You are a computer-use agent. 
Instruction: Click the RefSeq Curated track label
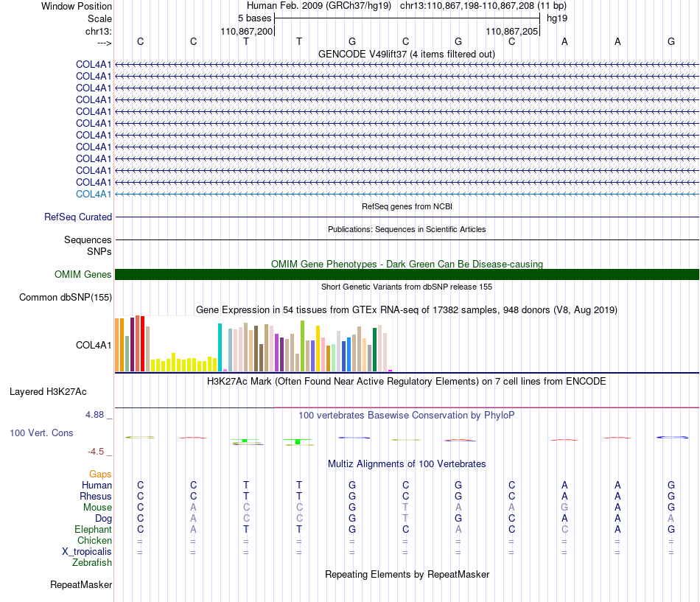[x=78, y=217]
